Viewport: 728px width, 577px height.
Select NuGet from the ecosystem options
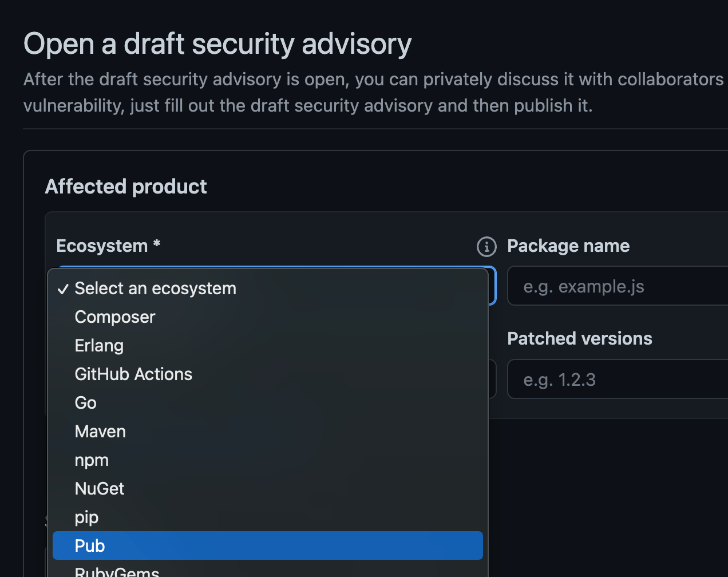tap(100, 488)
